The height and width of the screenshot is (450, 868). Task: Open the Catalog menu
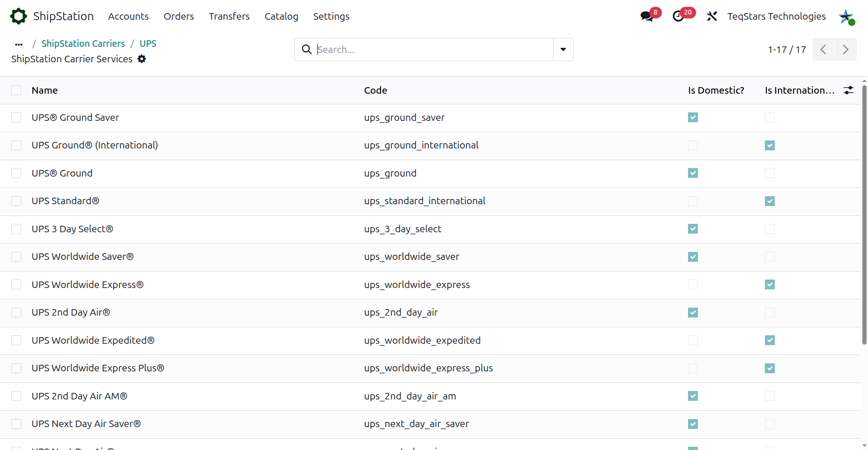click(281, 16)
